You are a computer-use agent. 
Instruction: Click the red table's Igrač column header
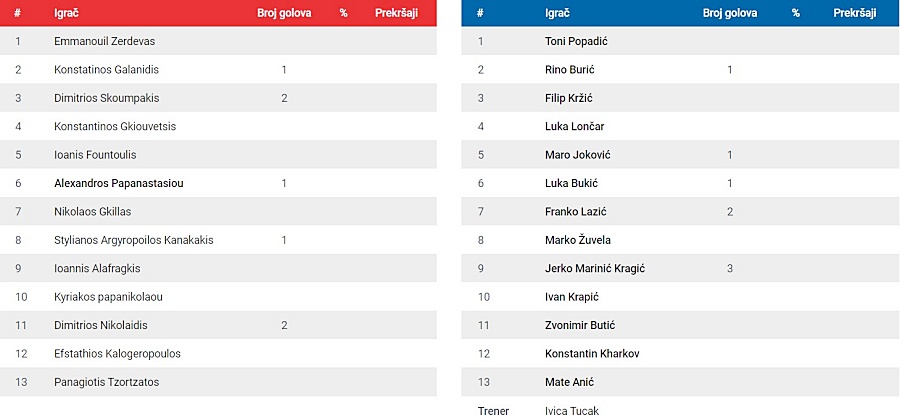pyautogui.click(x=65, y=13)
